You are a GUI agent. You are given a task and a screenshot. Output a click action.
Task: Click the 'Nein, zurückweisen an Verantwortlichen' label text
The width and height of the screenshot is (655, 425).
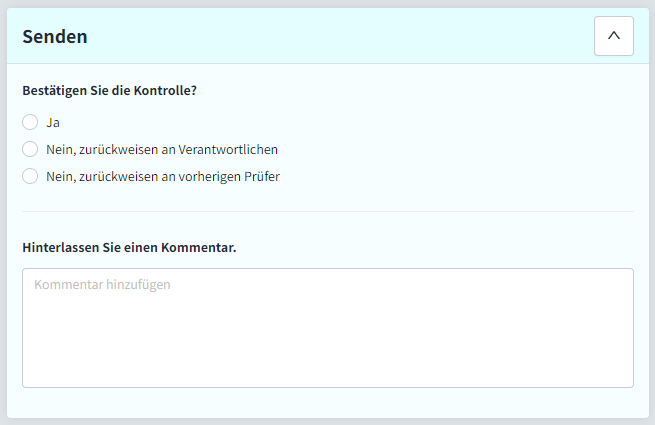162,150
